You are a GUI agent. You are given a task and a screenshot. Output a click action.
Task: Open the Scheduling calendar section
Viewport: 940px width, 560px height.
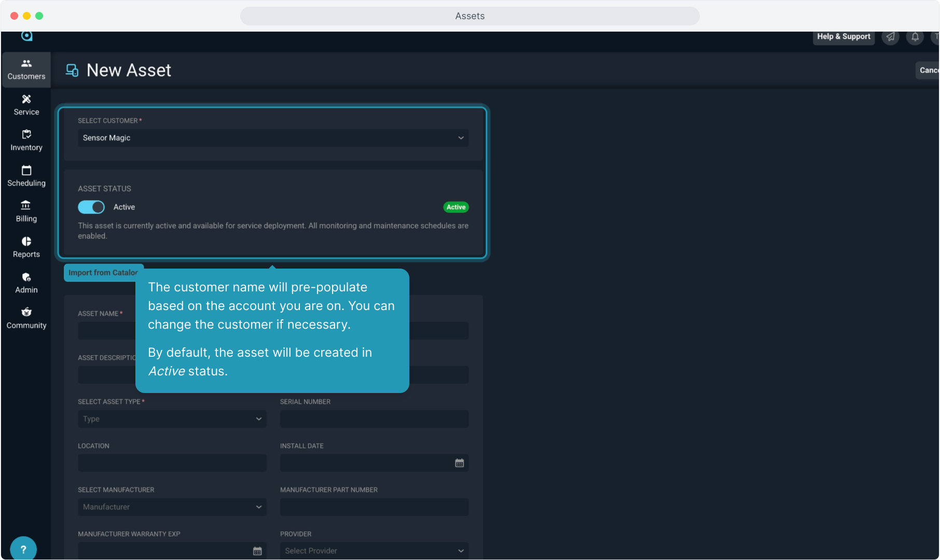26,176
